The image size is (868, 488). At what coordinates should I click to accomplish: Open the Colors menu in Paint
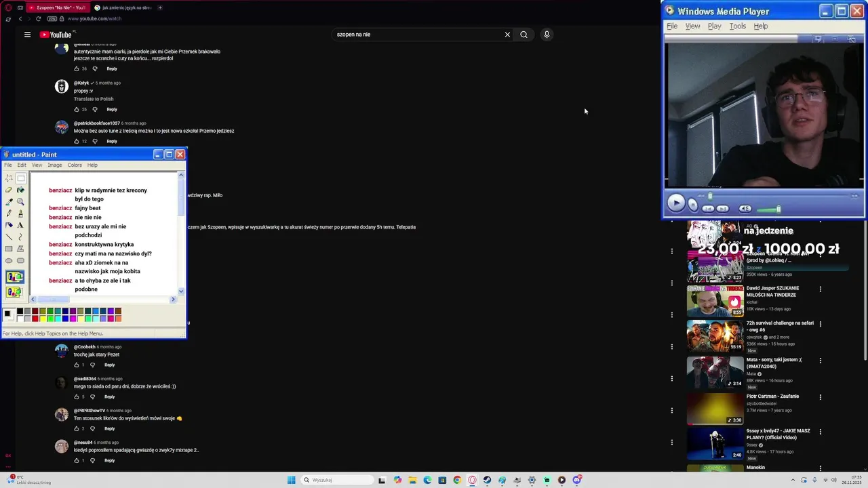coord(75,165)
